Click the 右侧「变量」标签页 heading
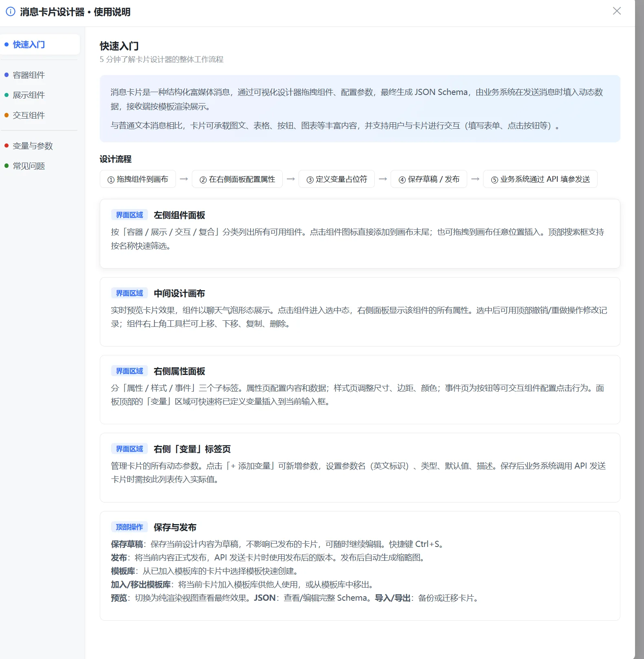 coord(192,449)
